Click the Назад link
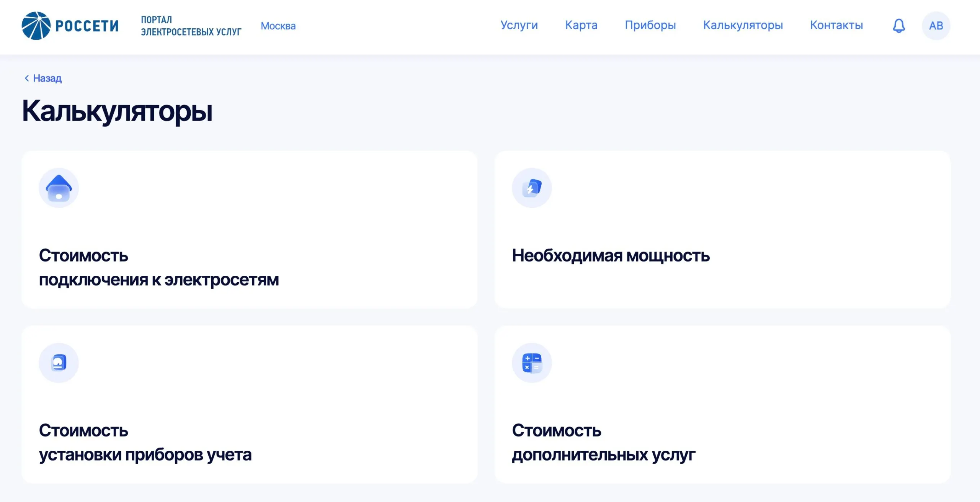The height and width of the screenshot is (502, 980). (47, 78)
